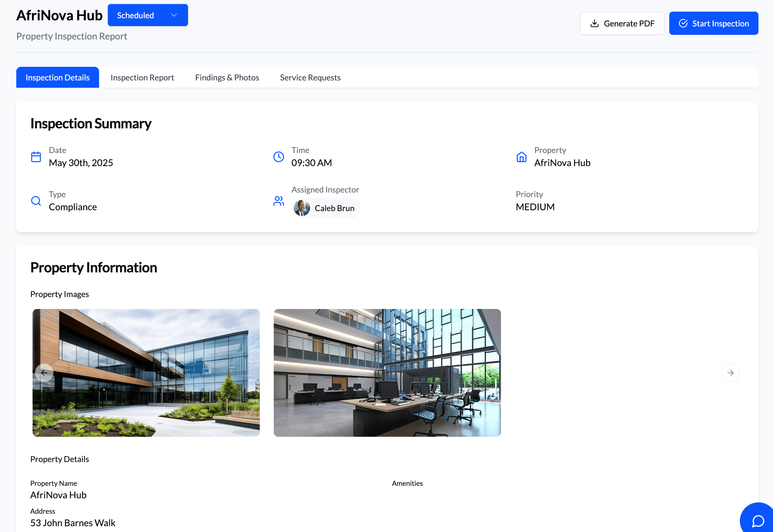Viewport: 773px width, 532px height.
Task: Open the Service Requests tab
Action: (x=310, y=77)
